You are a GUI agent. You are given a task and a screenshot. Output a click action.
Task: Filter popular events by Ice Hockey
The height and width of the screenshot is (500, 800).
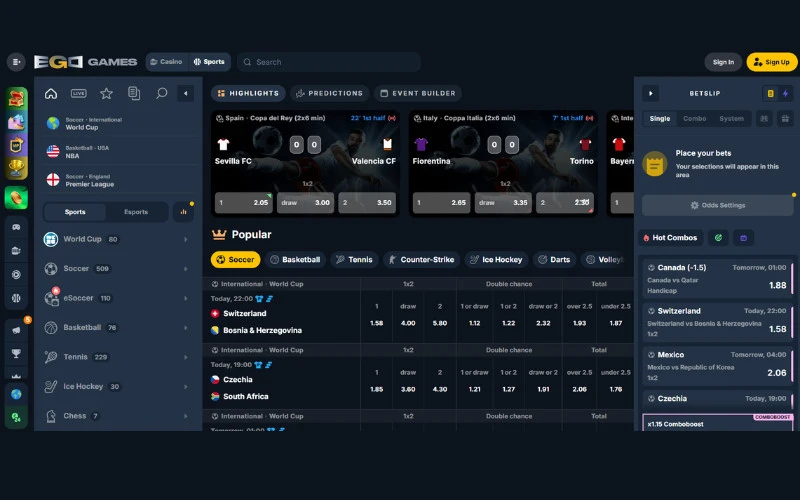click(x=496, y=260)
